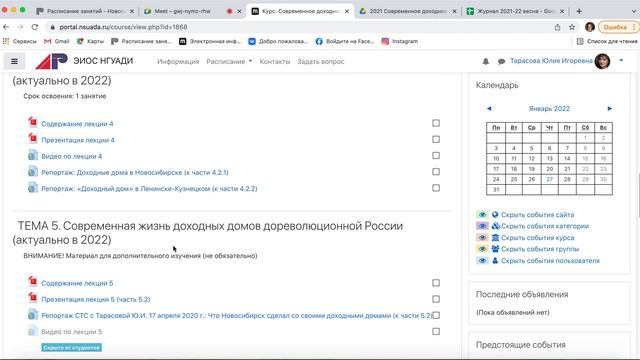Expand user menu dropdown arrow
The image size is (640, 360).
[621, 61]
